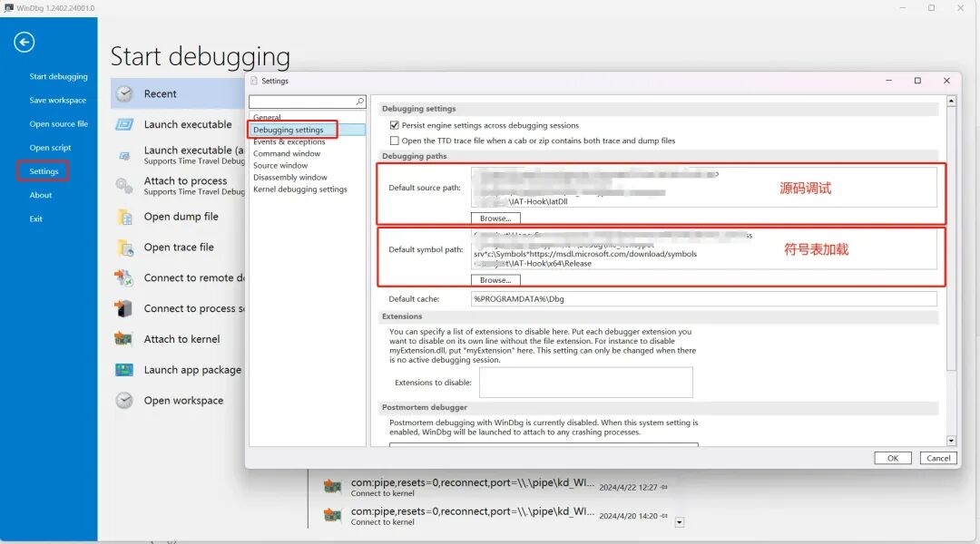Viewport: 980px width, 544px height.
Task: Select Command window settings category
Action: click(x=286, y=153)
